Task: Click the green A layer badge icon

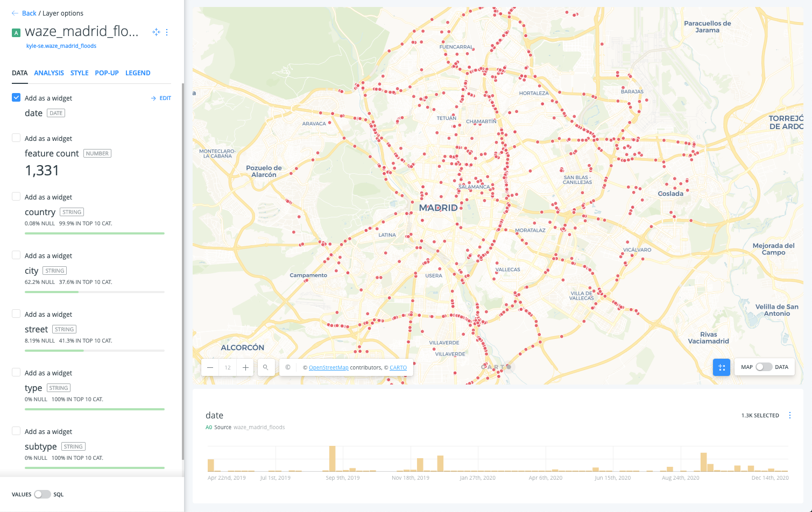Action: click(x=16, y=32)
